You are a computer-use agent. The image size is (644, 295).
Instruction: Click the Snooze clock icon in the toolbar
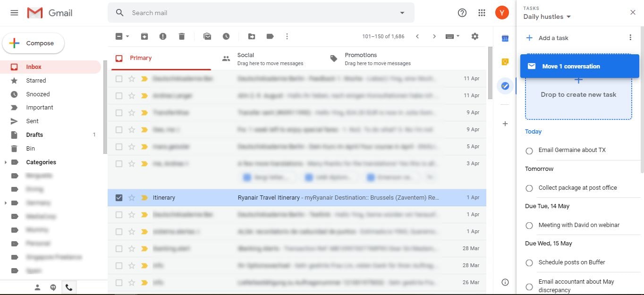coord(226,36)
